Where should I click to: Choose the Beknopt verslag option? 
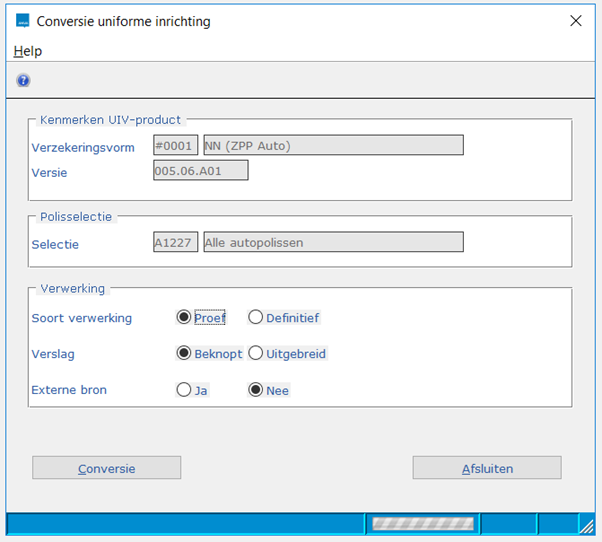[x=183, y=353]
